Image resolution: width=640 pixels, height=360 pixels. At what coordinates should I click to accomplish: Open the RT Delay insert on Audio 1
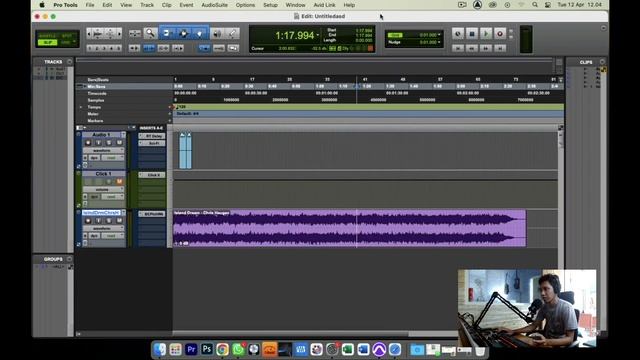[152, 136]
